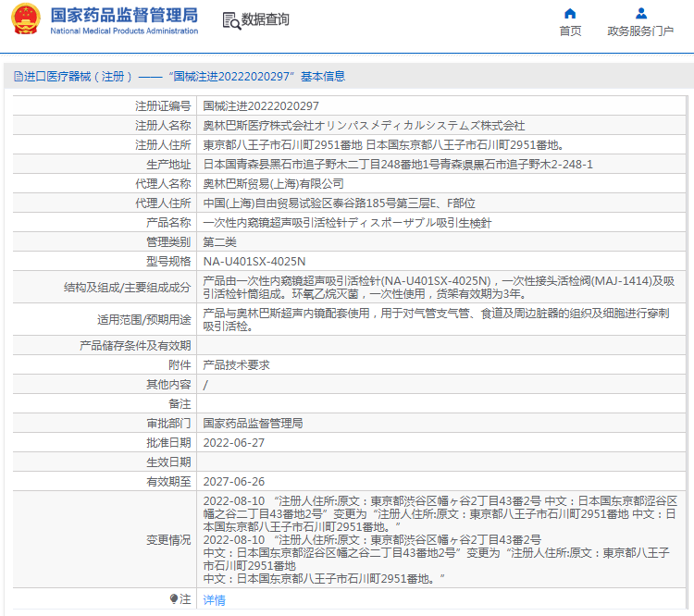Click the 型号规格 row label
Screen dimensions: 694x616
[x=168, y=262]
